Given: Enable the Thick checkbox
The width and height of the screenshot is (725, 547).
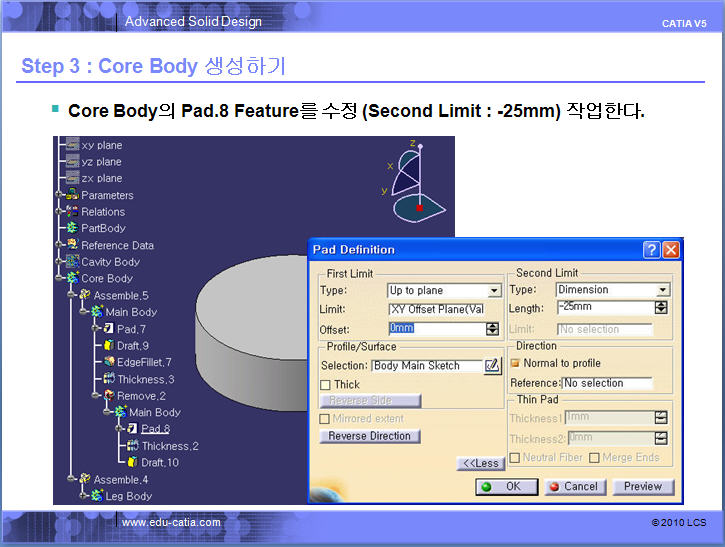Looking at the screenshot, I should click(x=326, y=385).
